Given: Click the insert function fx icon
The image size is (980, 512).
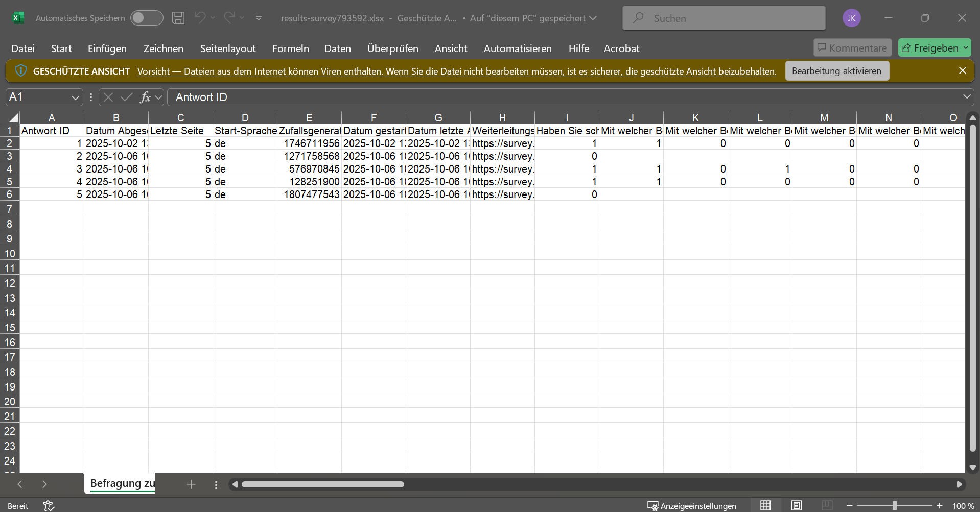Looking at the screenshot, I should tap(145, 97).
